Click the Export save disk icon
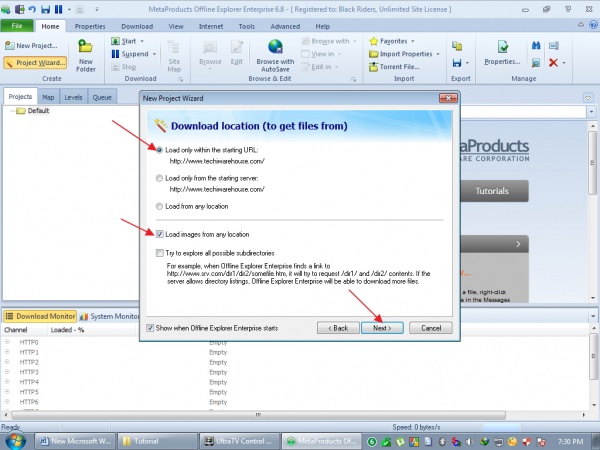Viewport: 600px width, 450px height. point(457,63)
